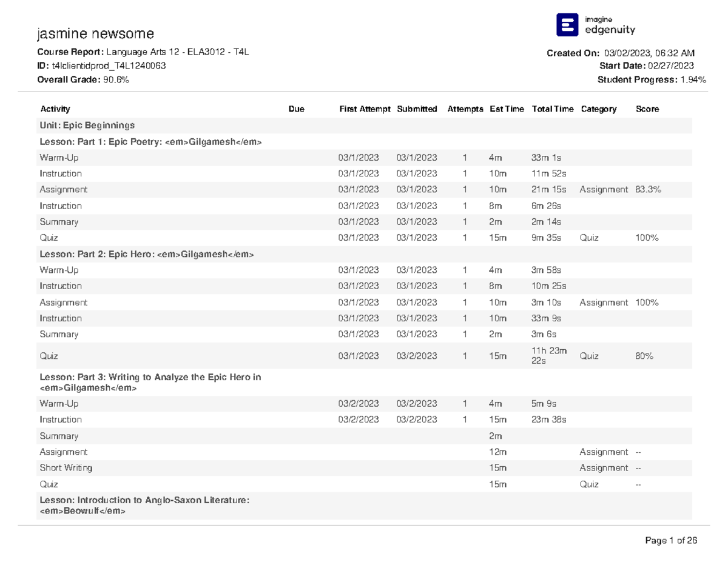Collapse the Unit: Epic Beginnings section
The width and height of the screenshot is (728, 562).
[87, 125]
